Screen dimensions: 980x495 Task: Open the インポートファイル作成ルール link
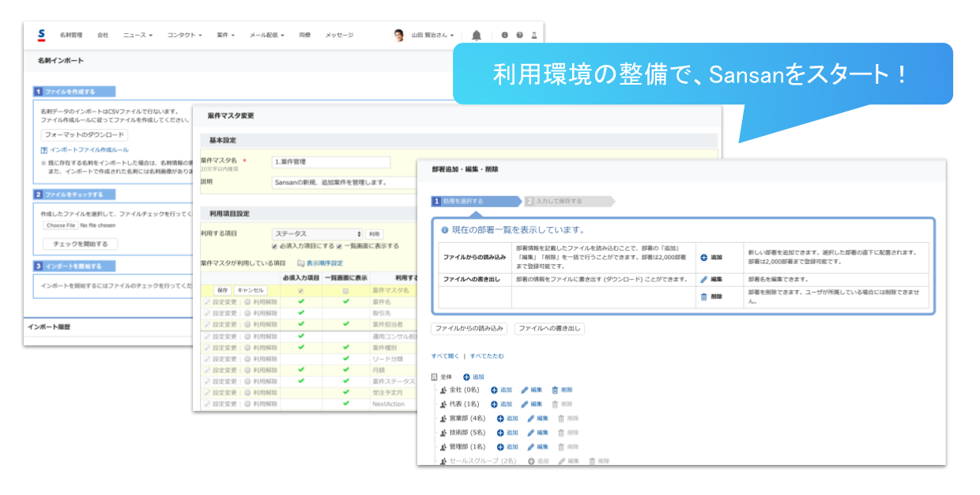pyautogui.click(x=89, y=149)
